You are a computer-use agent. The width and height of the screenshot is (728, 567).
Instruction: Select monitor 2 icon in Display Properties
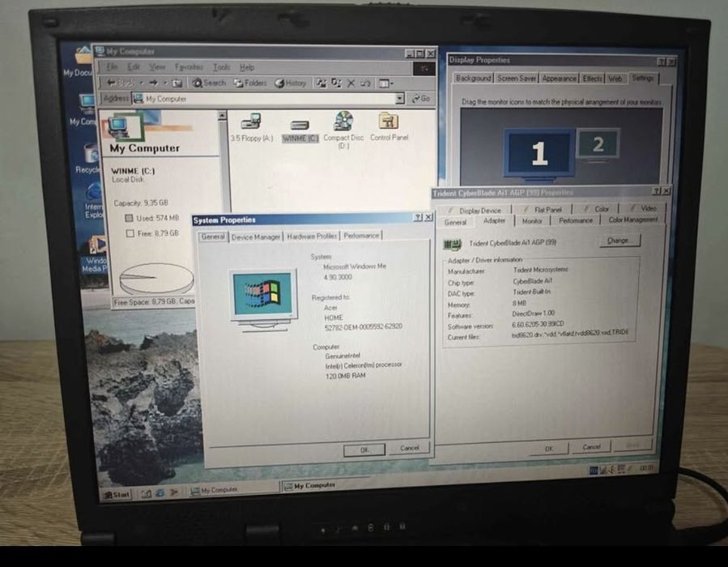click(598, 144)
